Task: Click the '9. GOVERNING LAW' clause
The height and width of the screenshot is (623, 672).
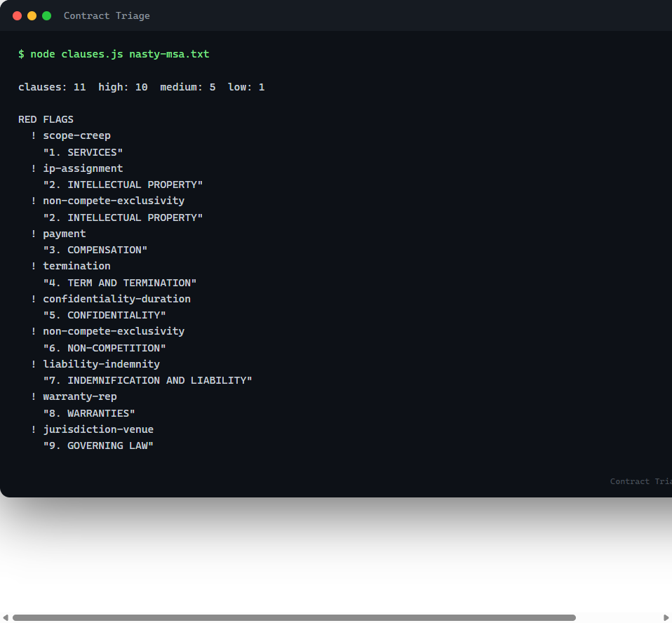Action: pyautogui.click(x=98, y=446)
